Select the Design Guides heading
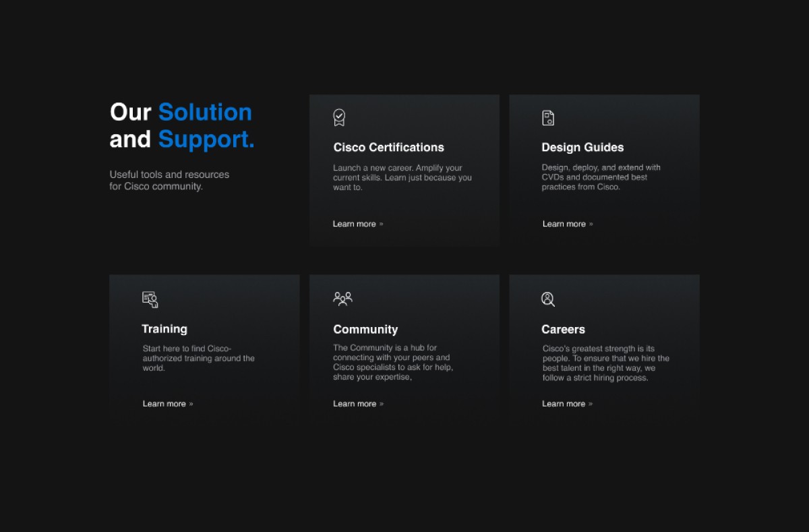Screen dimensions: 809x532 [x=582, y=148]
